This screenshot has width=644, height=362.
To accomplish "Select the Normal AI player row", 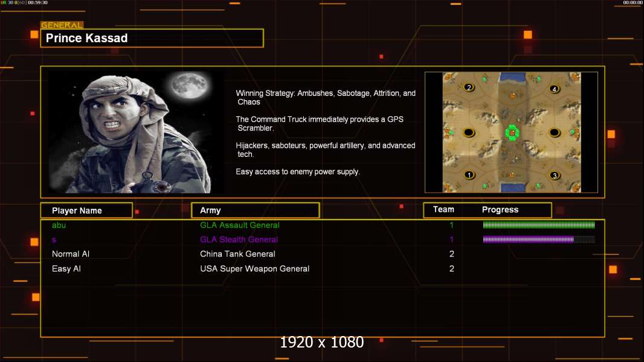I will click(x=323, y=254).
